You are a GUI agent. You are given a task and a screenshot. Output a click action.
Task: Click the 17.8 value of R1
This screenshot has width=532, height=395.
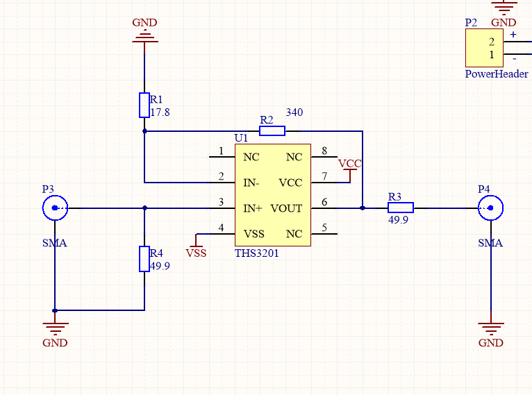click(x=160, y=112)
